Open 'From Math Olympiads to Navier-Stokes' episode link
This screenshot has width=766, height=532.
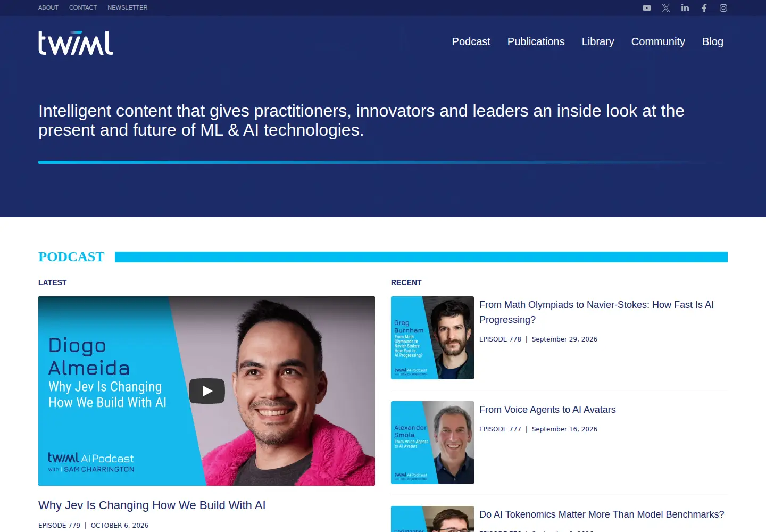tap(596, 312)
